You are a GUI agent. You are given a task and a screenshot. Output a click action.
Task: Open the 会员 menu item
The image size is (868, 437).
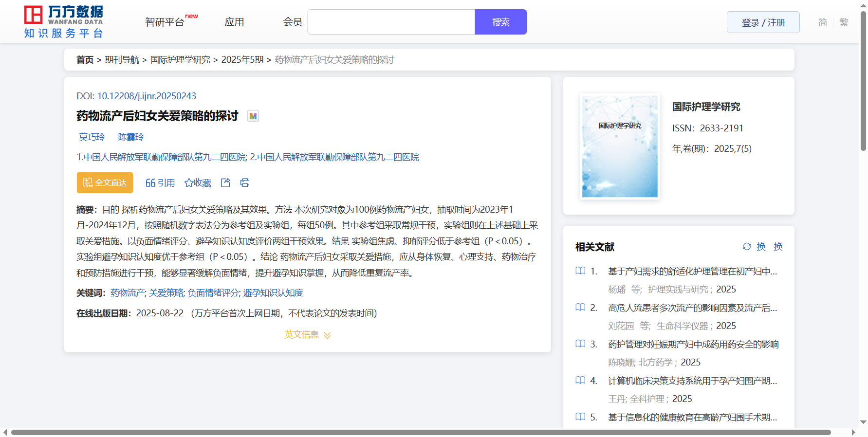tap(293, 22)
